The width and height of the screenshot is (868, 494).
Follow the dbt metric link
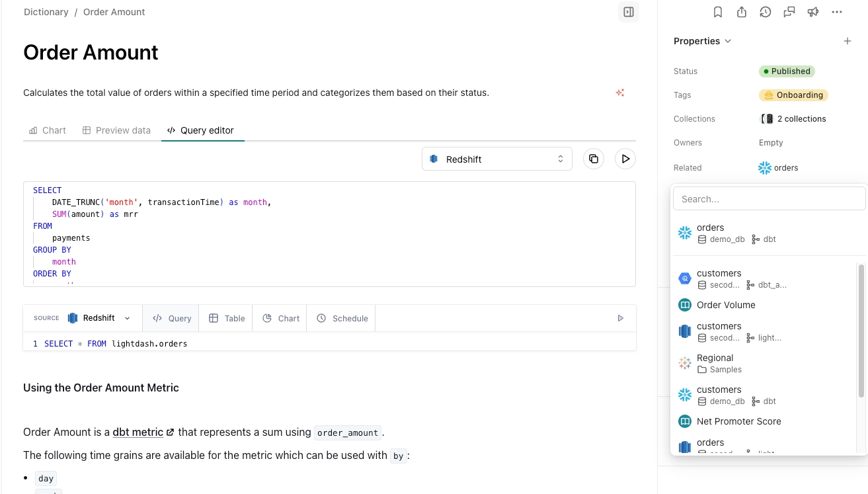coord(138,432)
